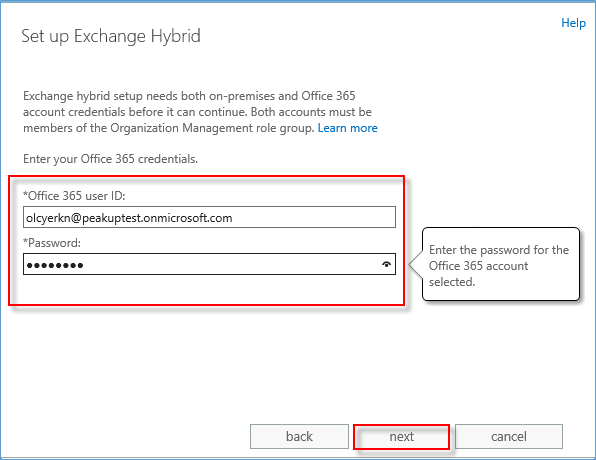Viewport: 596px width, 460px height.
Task: Go back with the back button
Action: 299,436
